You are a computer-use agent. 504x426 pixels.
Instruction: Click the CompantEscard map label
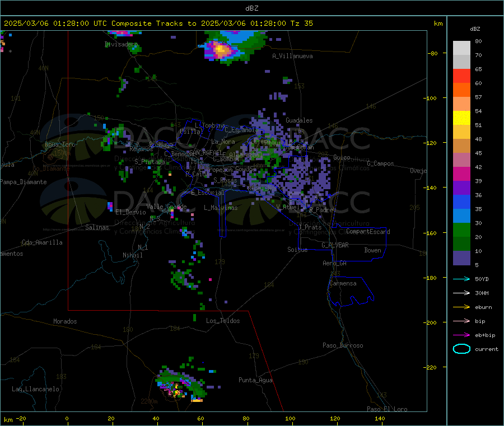tap(368, 231)
